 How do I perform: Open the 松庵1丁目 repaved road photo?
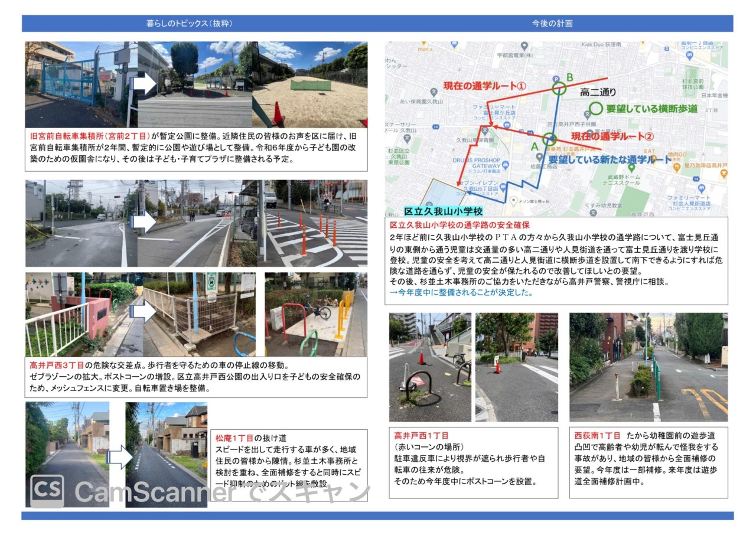[166, 455]
